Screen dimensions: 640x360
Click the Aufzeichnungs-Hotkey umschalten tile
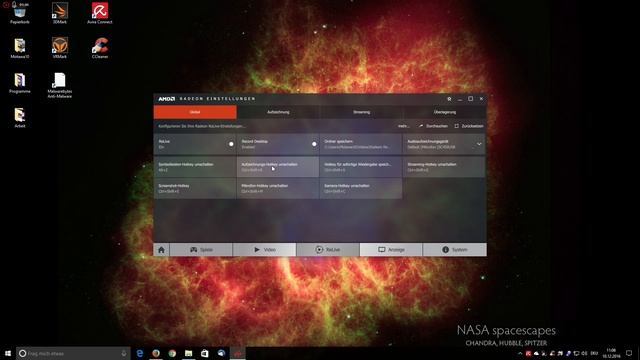click(278, 167)
